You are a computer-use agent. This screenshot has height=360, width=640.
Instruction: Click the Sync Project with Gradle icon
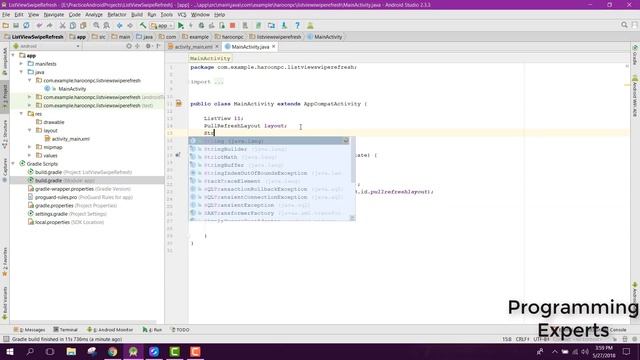[x=258, y=25]
